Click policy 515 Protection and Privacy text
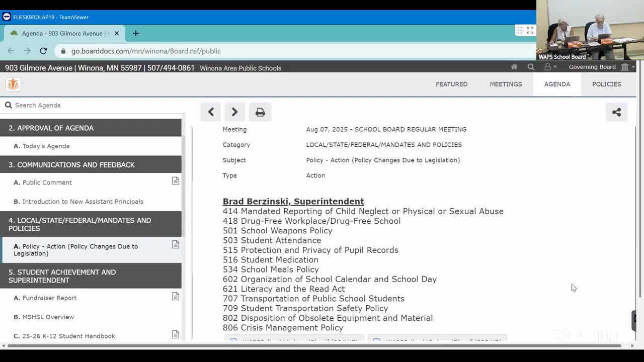 311,250
